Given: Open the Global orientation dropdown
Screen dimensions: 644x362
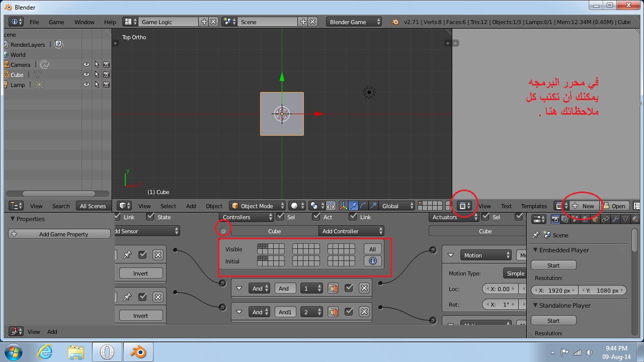Looking at the screenshot, I should pyautogui.click(x=397, y=206).
